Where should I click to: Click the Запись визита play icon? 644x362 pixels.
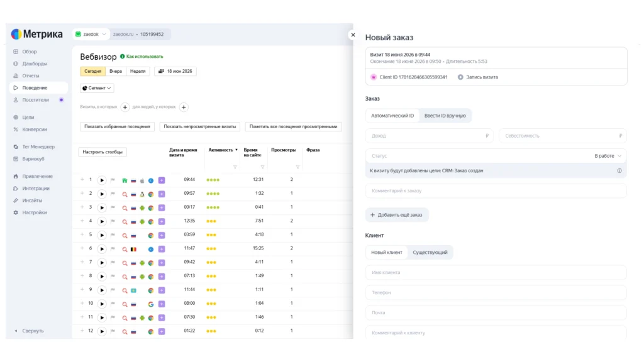[460, 77]
